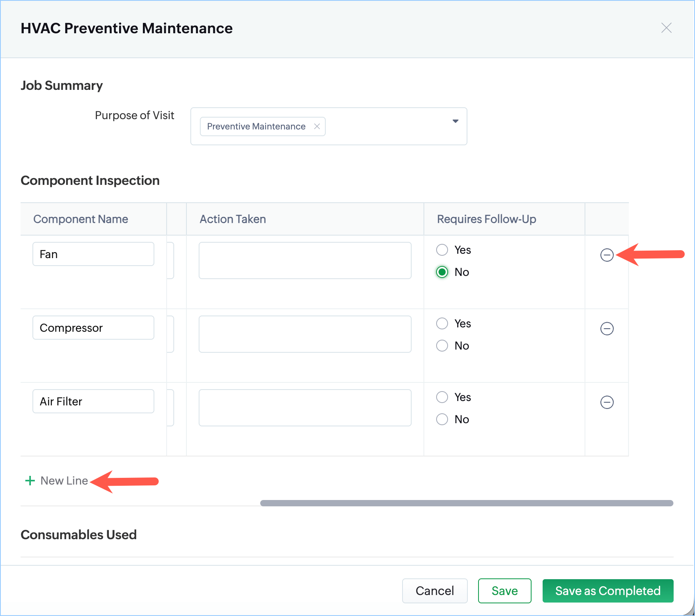
Task: Choose Yes follow-up for Compressor
Action: point(442,323)
